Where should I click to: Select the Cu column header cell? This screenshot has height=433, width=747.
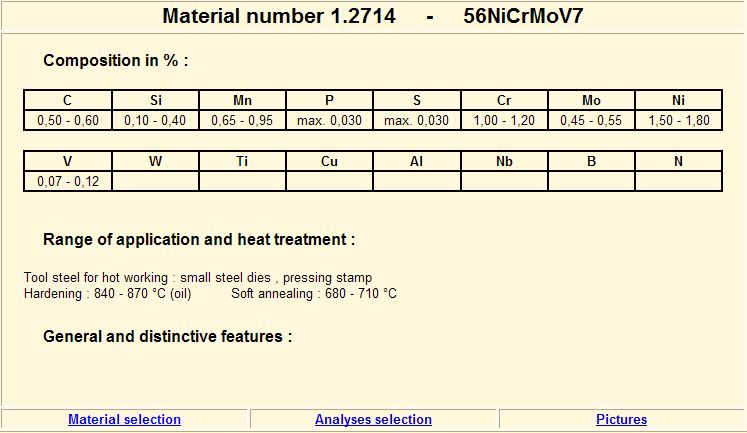[329, 161]
